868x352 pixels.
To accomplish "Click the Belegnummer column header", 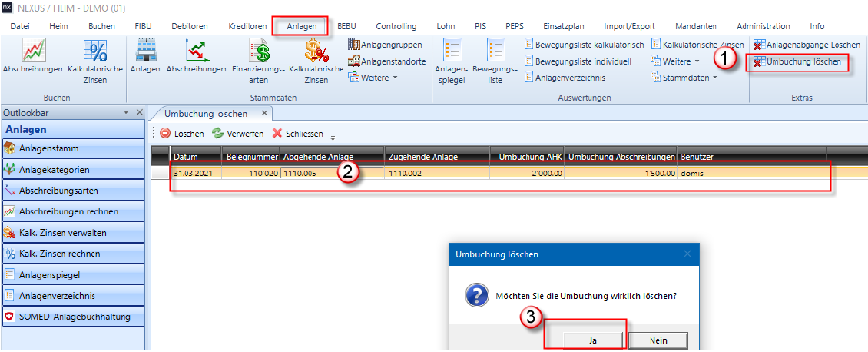I will click(250, 158).
